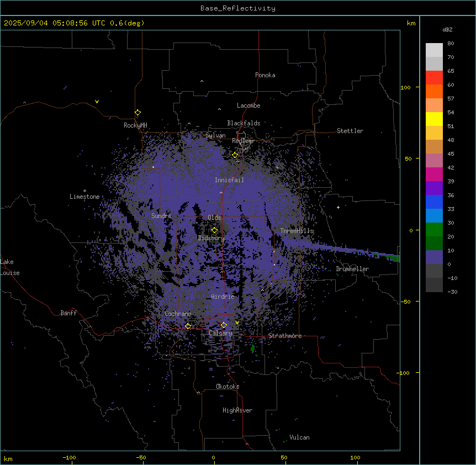Select the RedDeer label

(243, 141)
